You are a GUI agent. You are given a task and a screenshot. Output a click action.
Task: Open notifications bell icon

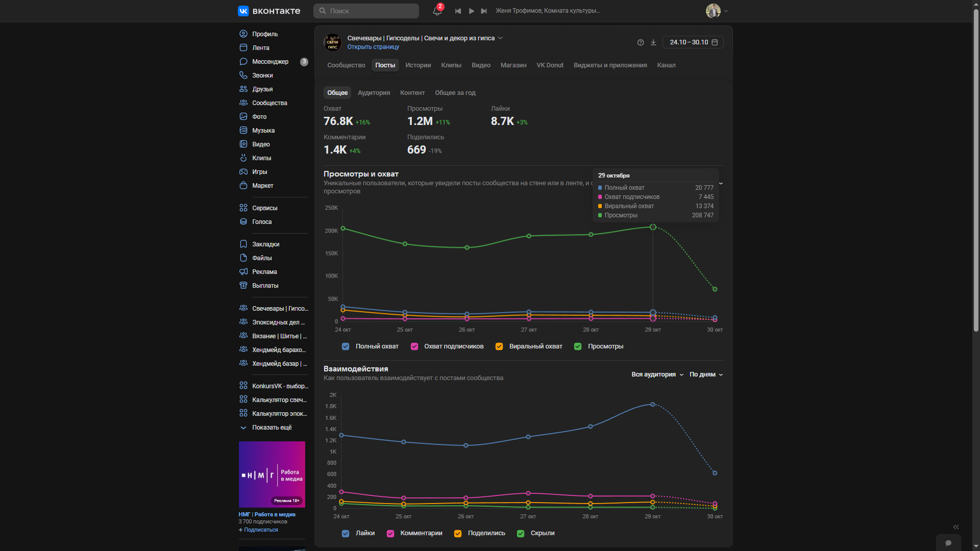(x=437, y=11)
